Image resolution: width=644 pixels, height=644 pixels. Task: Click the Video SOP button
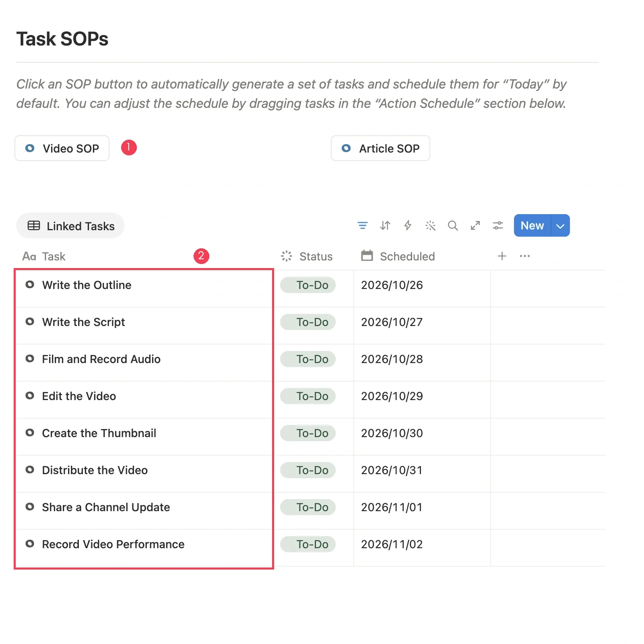pos(62,148)
